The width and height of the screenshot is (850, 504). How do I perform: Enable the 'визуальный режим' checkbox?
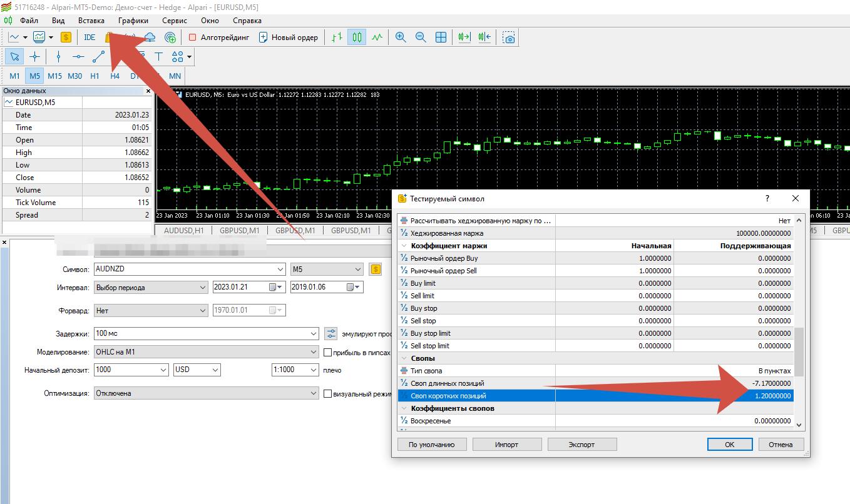tap(327, 394)
